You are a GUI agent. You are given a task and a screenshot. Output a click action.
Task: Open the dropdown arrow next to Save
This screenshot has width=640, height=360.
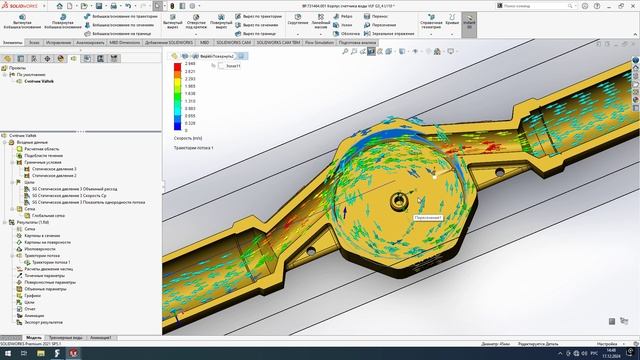click(x=105, y=6)
